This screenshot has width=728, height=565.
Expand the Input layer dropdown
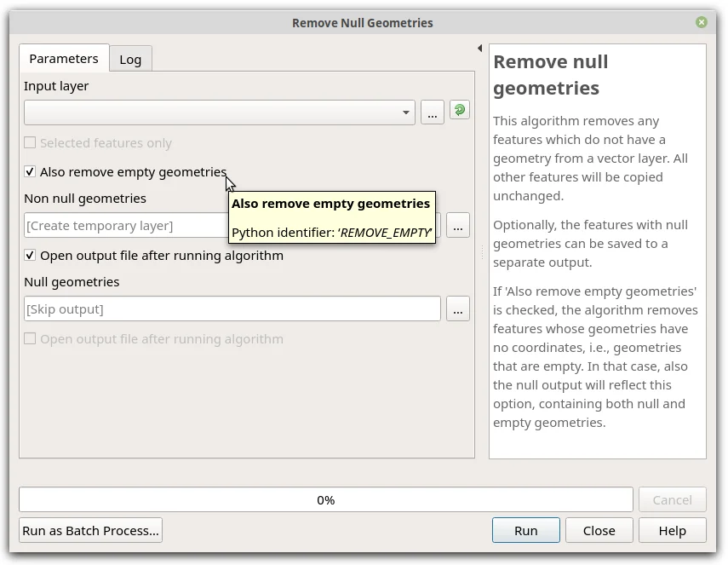click(406, 112)
